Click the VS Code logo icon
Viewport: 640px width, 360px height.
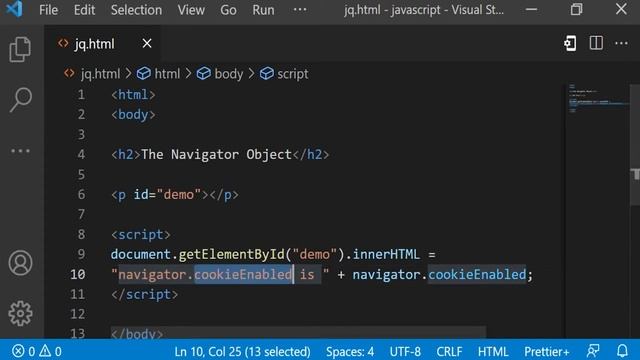tap(14, 9)
